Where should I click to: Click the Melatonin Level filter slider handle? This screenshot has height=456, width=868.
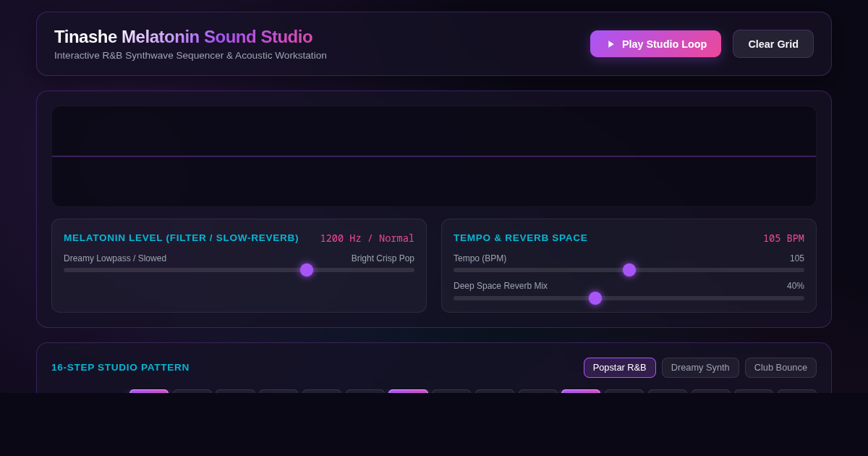click(307, 270)
